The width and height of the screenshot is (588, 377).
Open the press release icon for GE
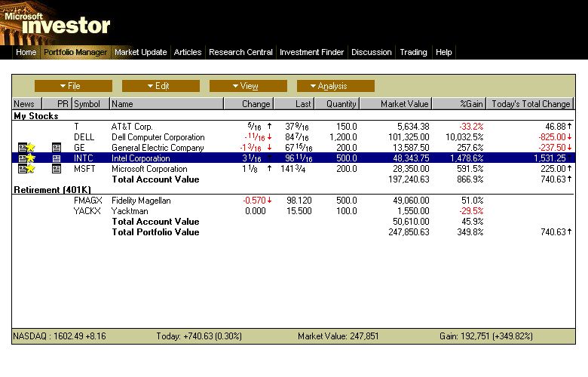(x=57, y=148)
